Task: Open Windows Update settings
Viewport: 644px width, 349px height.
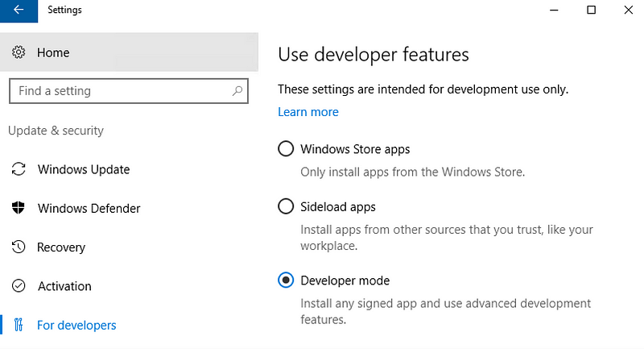Action: (84, 169)
